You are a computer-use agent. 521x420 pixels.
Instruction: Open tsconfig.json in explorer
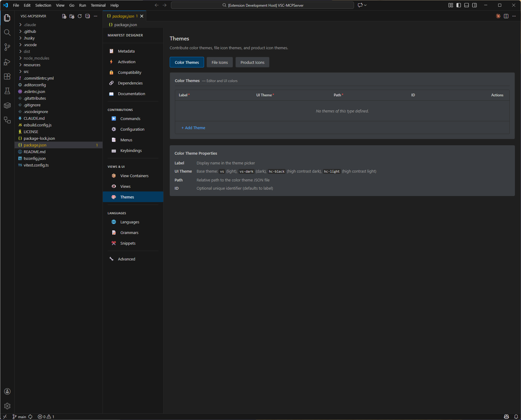click(58, 158)
